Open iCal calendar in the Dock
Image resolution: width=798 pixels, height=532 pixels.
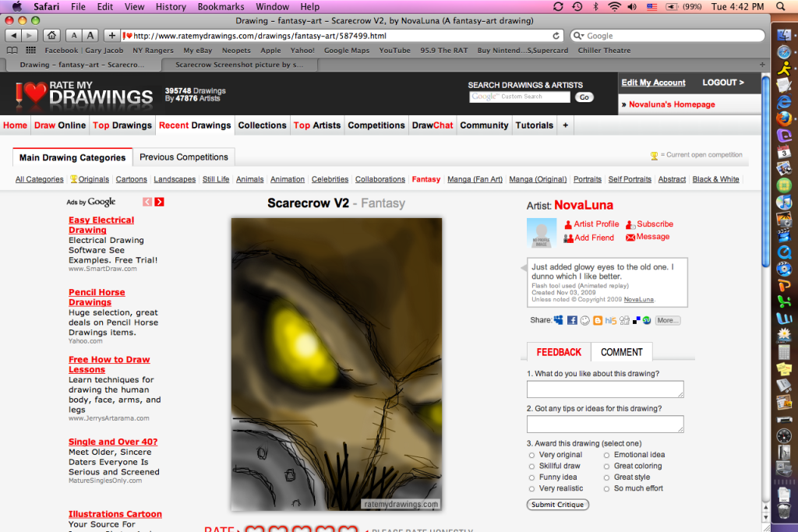pos(784,152)
